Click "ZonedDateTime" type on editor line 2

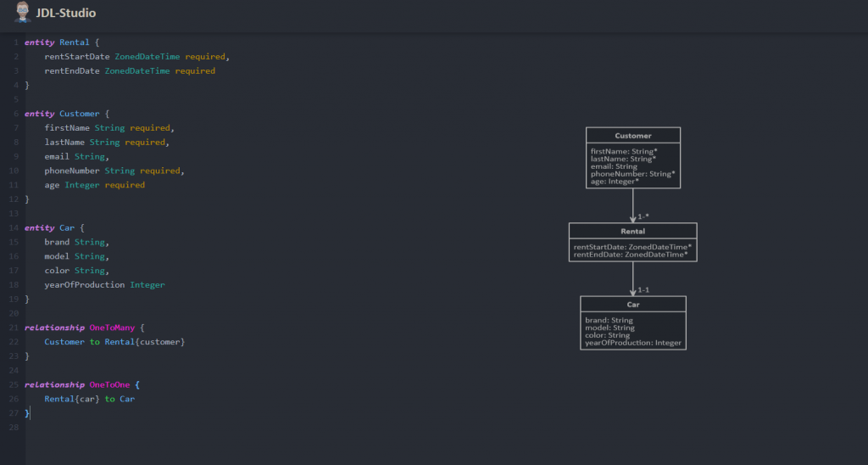[147, 57]
